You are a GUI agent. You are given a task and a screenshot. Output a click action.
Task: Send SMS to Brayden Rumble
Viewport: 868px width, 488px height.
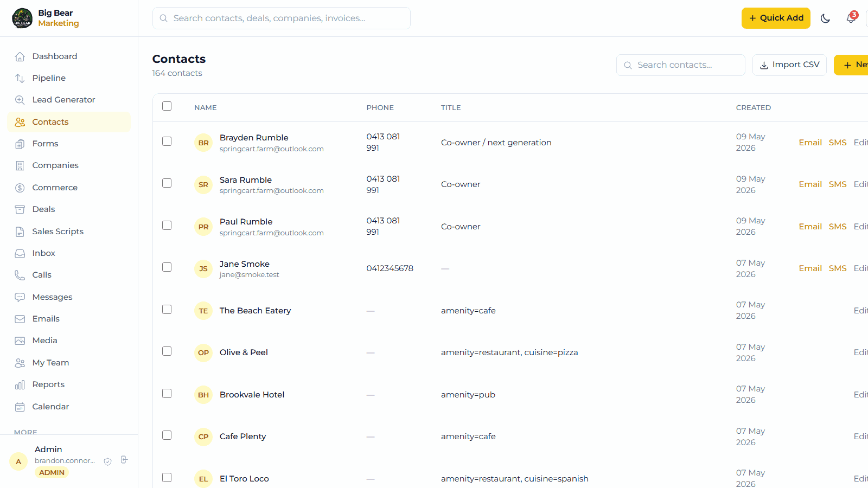(x=838, y=143)
